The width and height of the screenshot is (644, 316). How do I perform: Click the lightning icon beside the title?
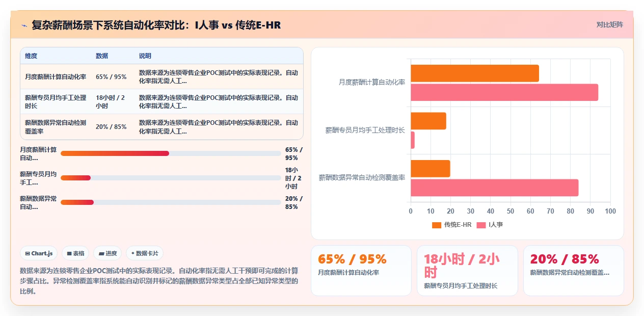click(x=24, y=25)
